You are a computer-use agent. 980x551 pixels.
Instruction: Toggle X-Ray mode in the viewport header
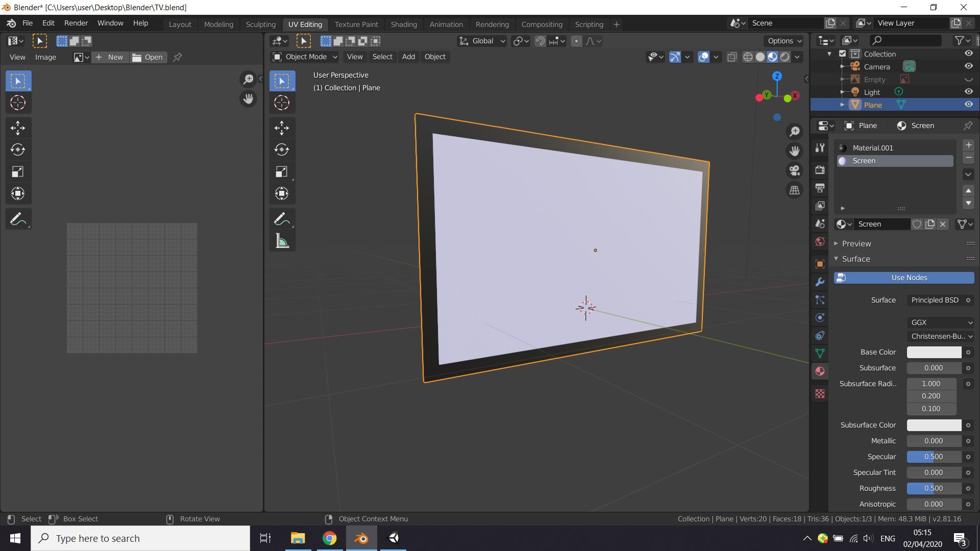pyautogui.click(x=732, y=57)
